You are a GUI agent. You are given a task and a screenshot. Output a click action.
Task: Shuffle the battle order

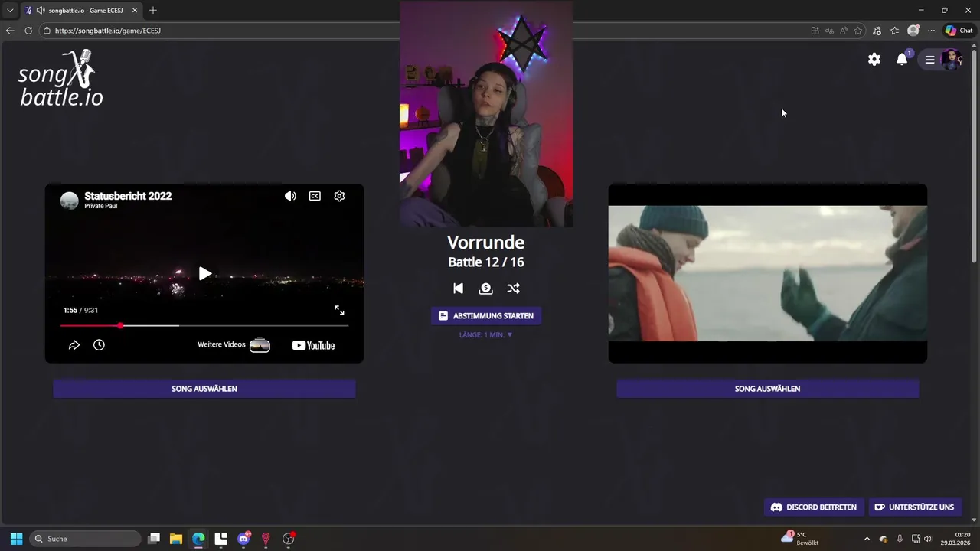513,289
